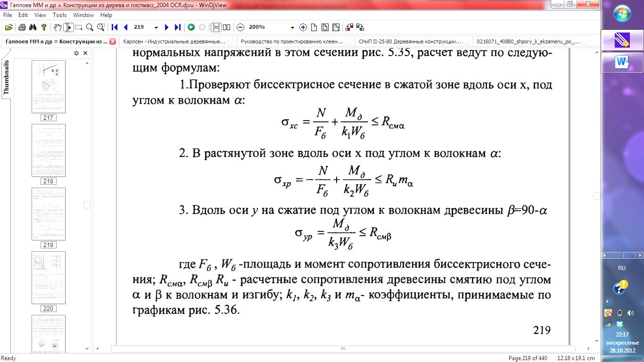The image size is (644, 362).
Task: Set zoom to actual size page icon
Action: [314, 27]
